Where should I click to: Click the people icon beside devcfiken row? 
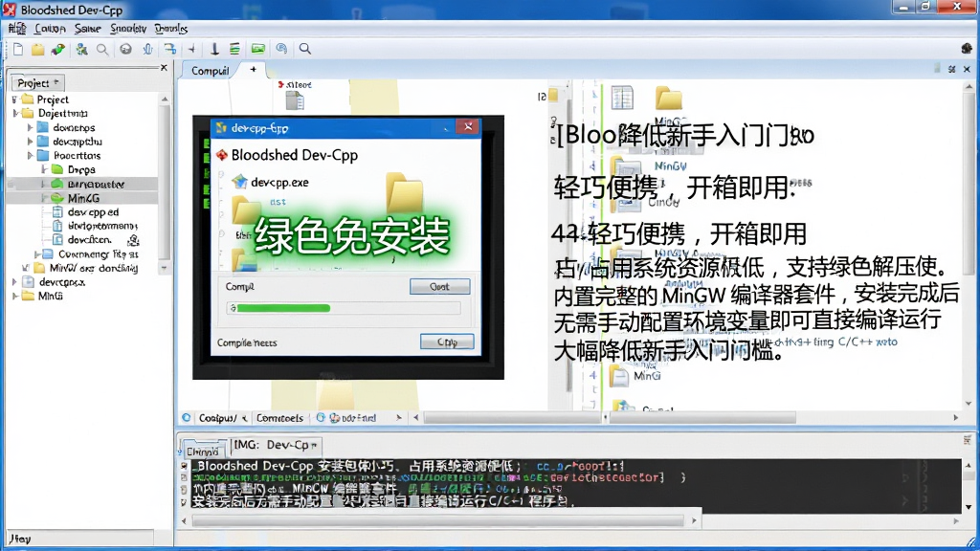click(133, 240)
